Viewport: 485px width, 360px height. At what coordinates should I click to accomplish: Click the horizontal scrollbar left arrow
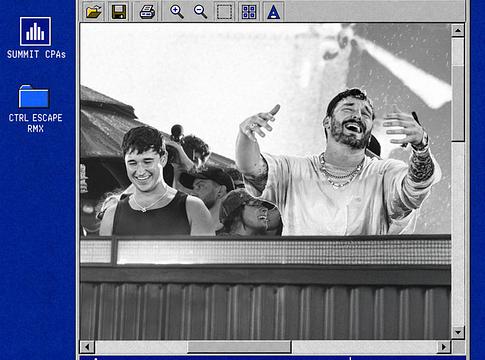[87, 347]
